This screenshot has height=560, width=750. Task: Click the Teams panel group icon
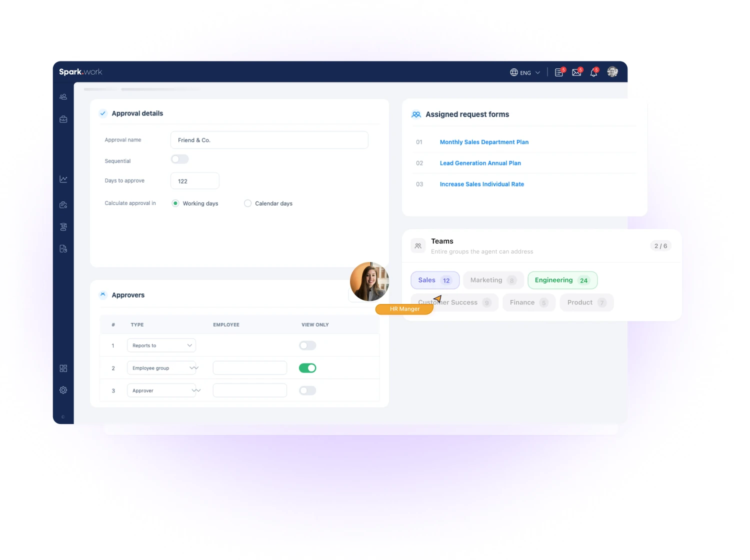[418, 246]
